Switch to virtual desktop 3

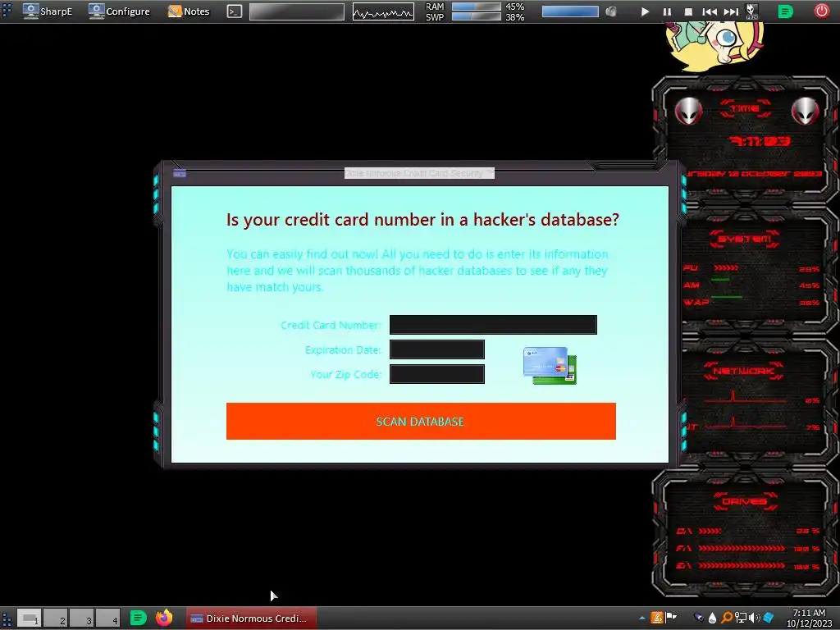click(x=82, y=619)
